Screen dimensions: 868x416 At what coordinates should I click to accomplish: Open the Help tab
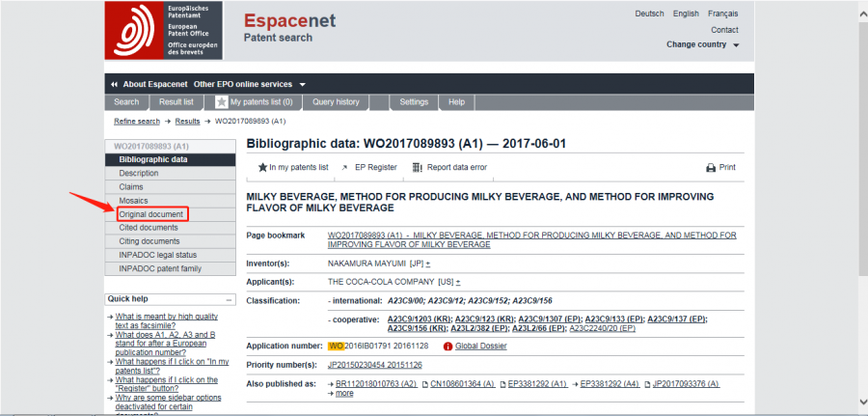tap(457, 102)
